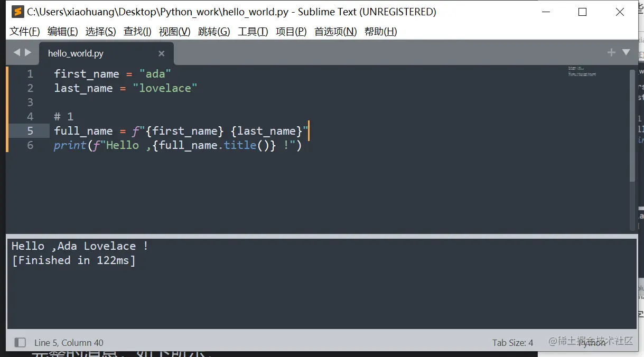Click Python syntax selector in status bar
Image resolution: width=644 pixels, height=357 pixels.
pyautogui.click(x=592, y=343)
